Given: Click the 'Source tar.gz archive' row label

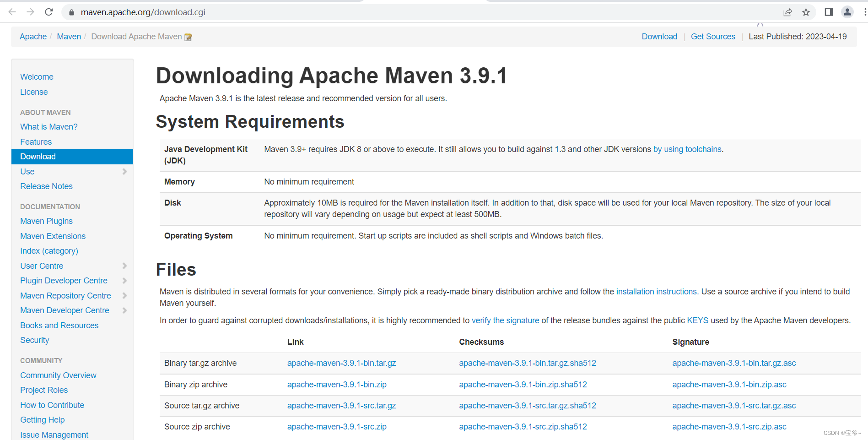Looking at the screenshot, I should [202, 406].
